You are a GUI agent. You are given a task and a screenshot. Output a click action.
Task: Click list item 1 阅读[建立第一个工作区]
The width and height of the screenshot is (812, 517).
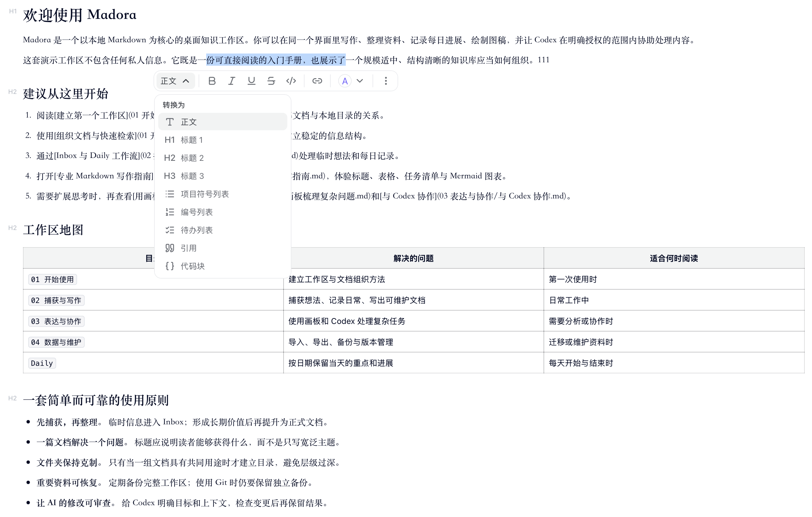pyautogui.click(x=95, y=115)
